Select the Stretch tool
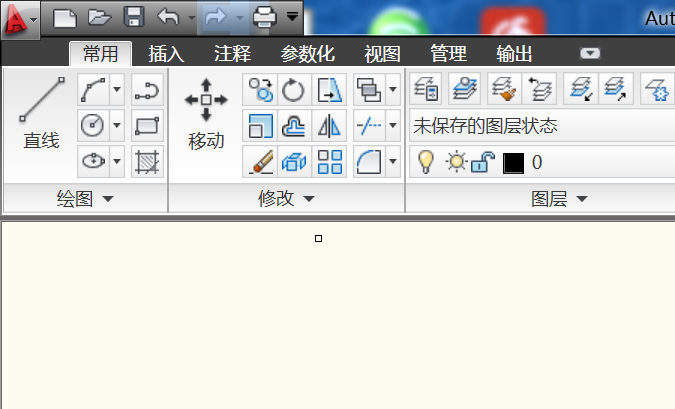Viewport: 675px width, 409px height. click(329, 90)
